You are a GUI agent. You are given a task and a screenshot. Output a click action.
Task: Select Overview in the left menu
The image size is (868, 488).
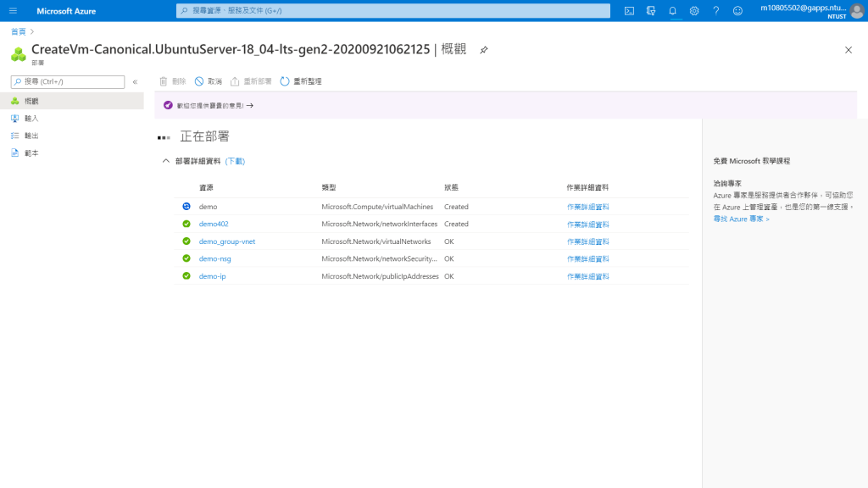coord(72,101)
